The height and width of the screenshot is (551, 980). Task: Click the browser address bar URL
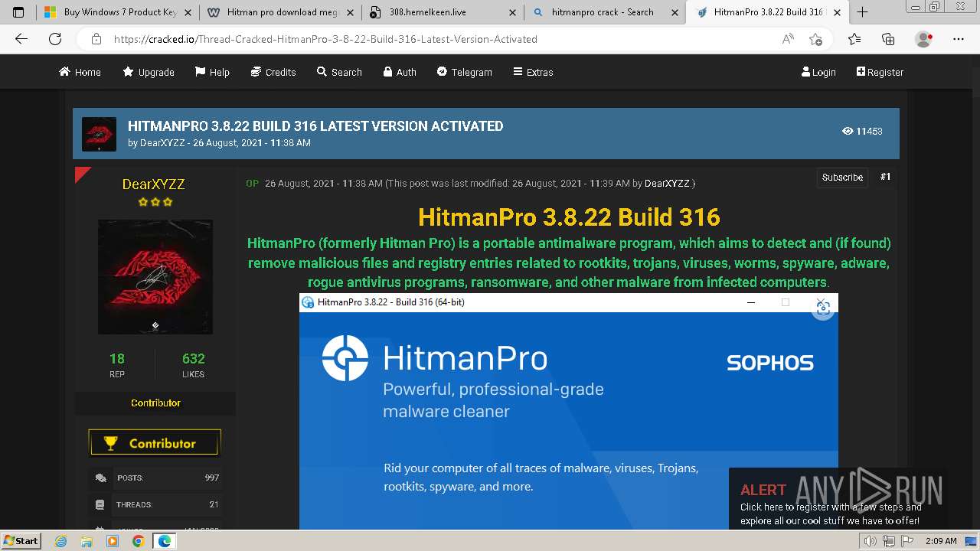pos(325,39)
